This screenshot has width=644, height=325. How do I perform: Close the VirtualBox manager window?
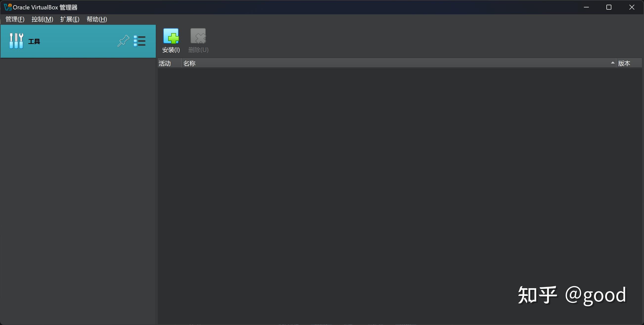[x=632, y=7]
